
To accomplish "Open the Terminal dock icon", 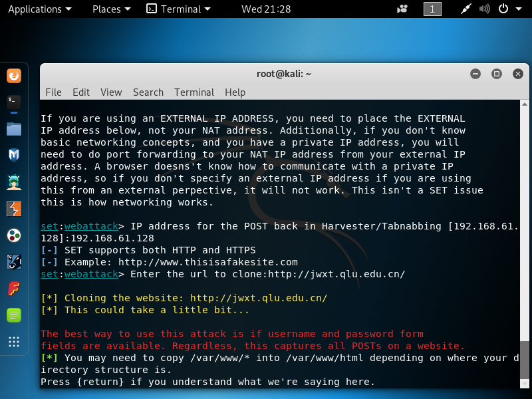I will (14, 102).
